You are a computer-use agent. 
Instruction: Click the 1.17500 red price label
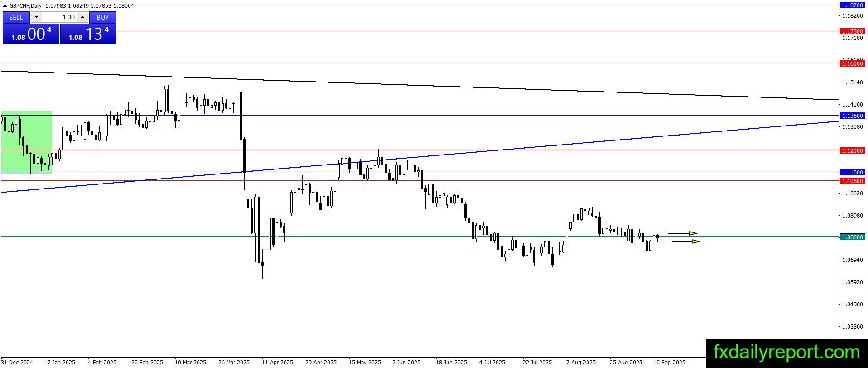(x=853, y=32)
